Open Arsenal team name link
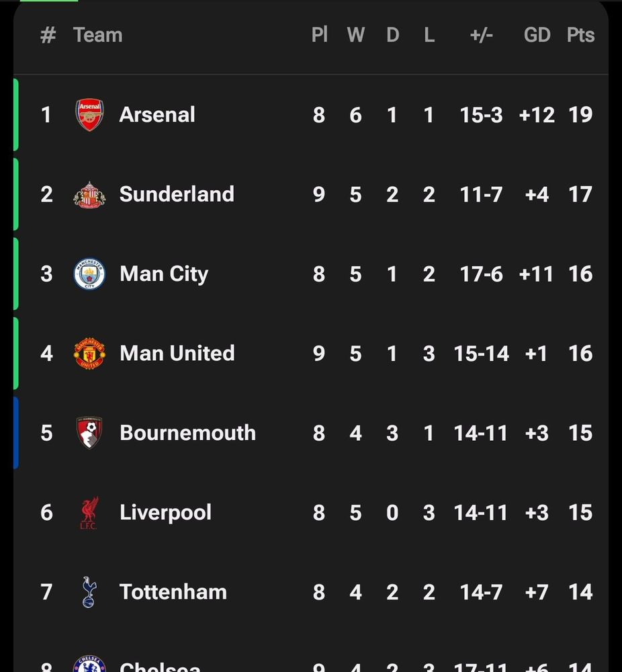This screenshot has height=672, width=622. tap(157, 115)
